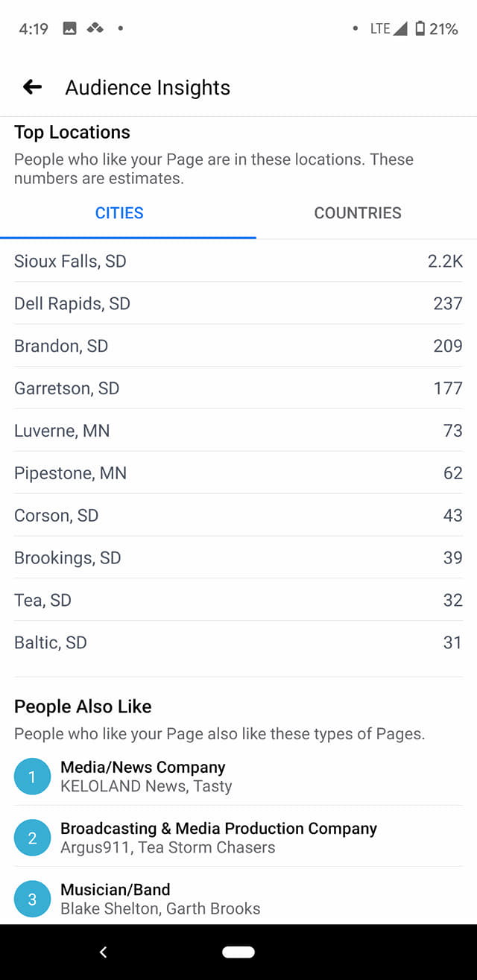This screenshot has width=477, height=980.
Task: Tap the LTE signal strength icon
Action: 399,28
